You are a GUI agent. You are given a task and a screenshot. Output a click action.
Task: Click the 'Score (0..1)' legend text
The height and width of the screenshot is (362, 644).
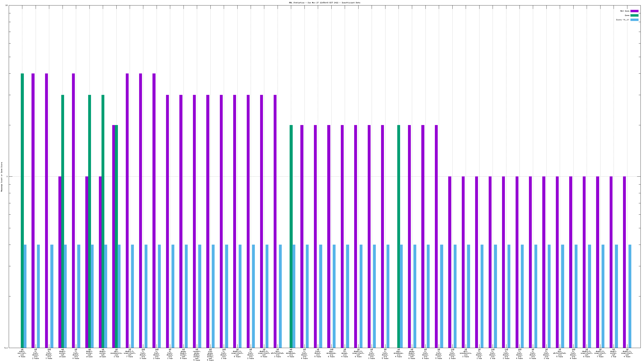(x=623, y=20)
